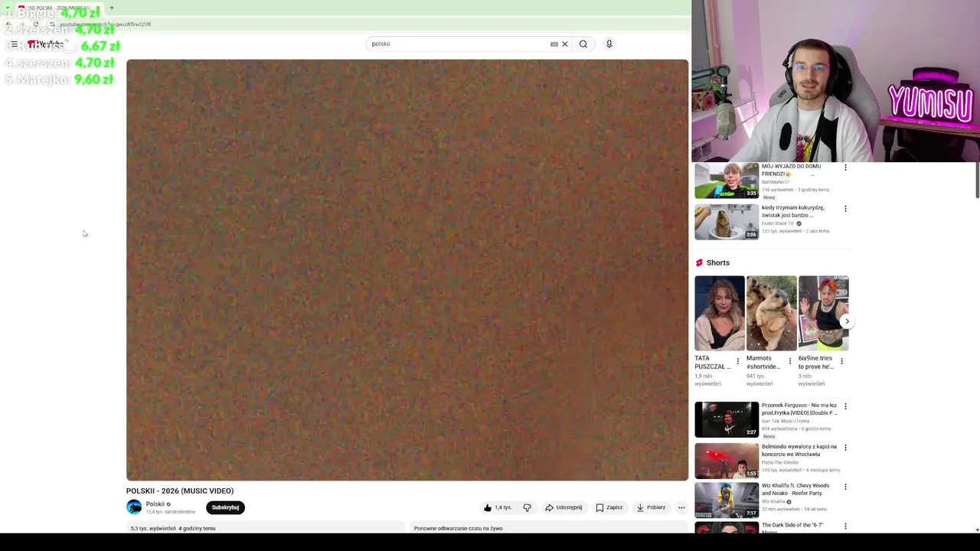This screenshot has height=551, width=980.
Task: Open the title 'Belmondo wywalony z kapci na koncercie'
Action: (799, 450)
